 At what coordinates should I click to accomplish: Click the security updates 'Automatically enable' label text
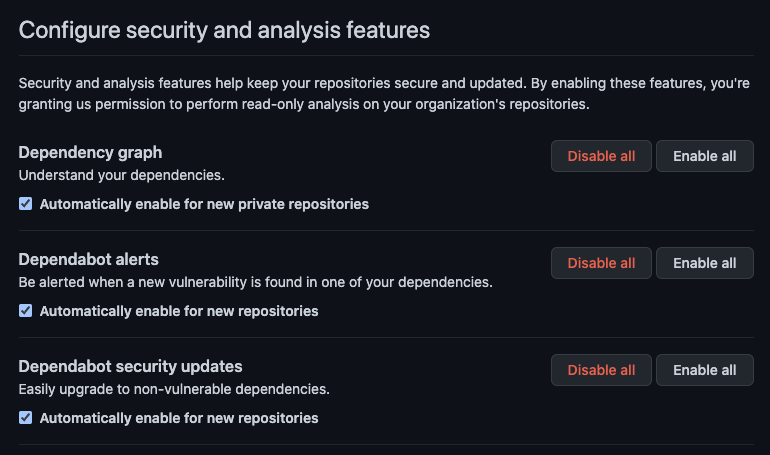[x=179, y=418]
